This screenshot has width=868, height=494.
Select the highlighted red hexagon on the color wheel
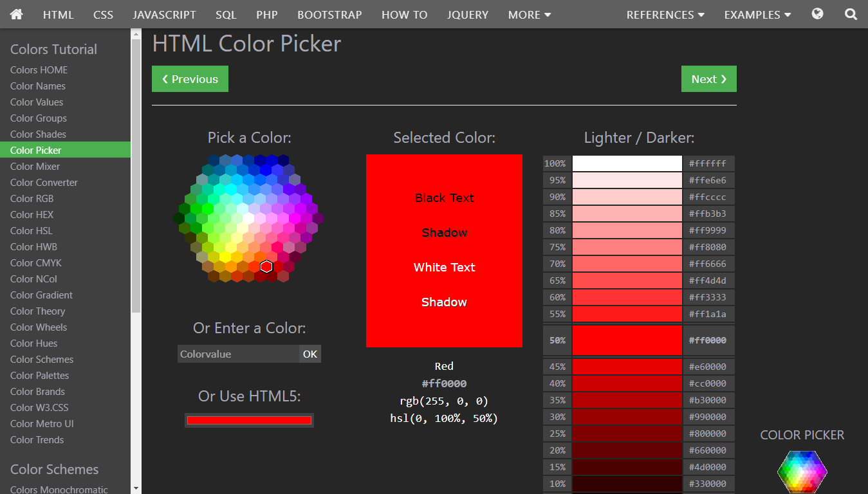[266, 266]
